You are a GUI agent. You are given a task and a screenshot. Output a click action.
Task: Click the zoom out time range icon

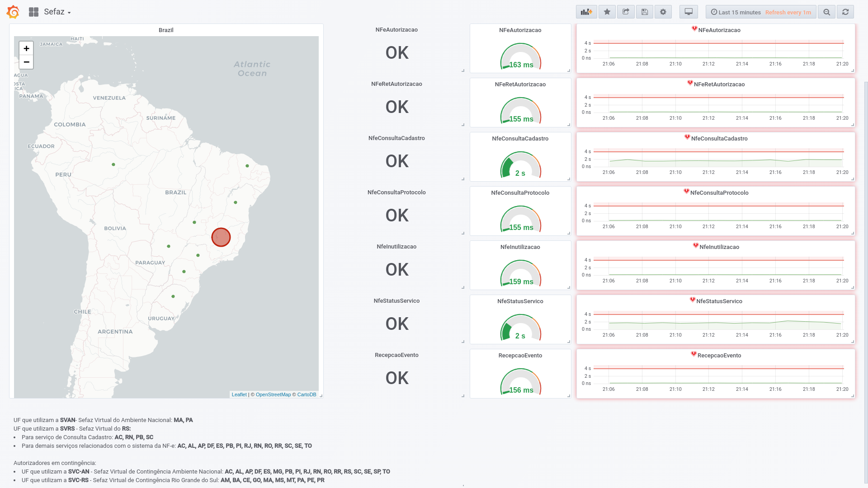[x=826, y=12]
